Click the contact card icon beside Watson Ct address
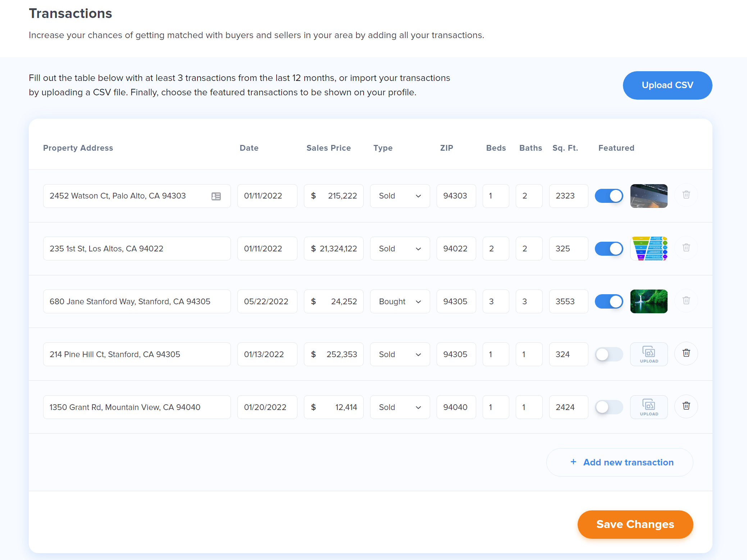Screen dimensions: 747x560 click(x=216, y=196)
